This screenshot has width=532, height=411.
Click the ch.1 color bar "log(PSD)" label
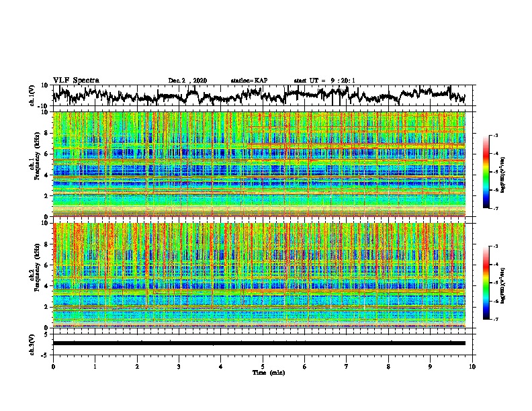503,175
